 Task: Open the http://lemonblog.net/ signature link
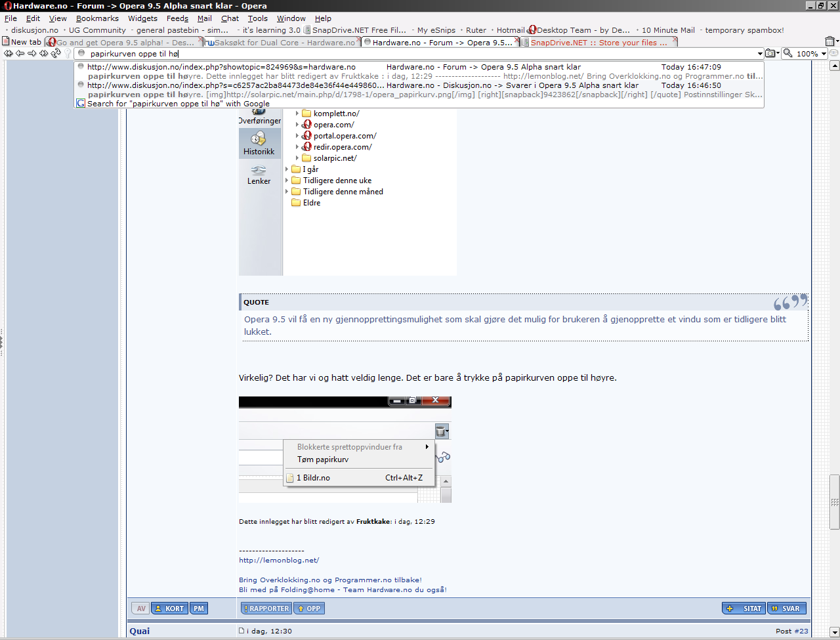coord(279,560)
